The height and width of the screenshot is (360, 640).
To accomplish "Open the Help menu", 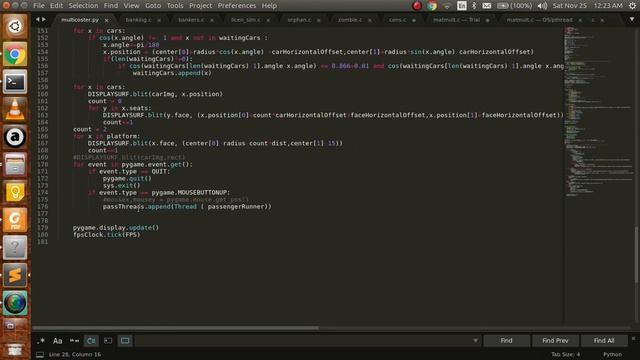I will [269, 6].
